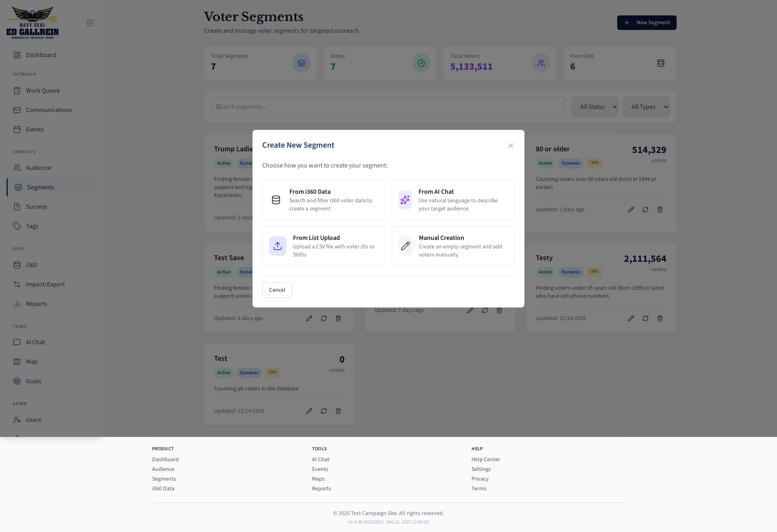Go to Import/Export in sidebar
The image size is (777, 532).
[x=45, y=284]
